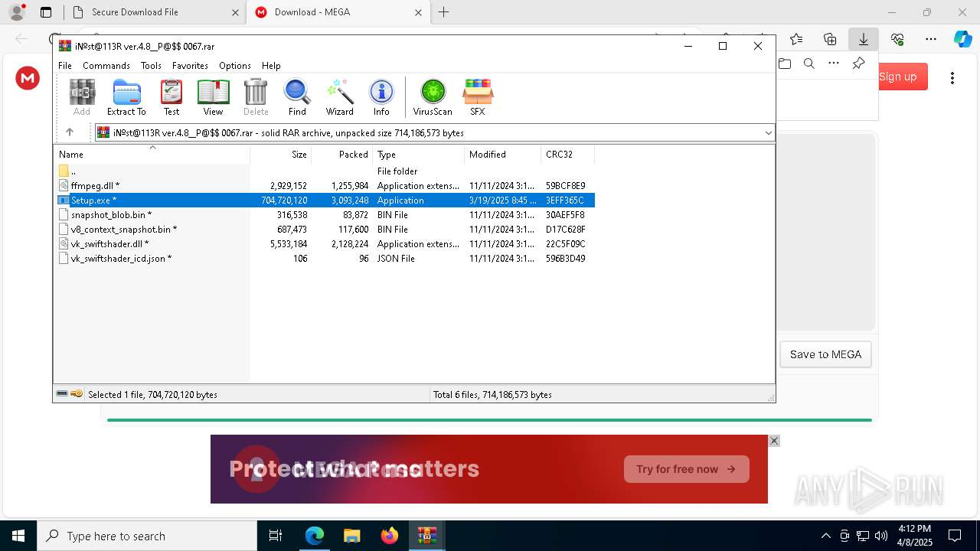The height and width of the screenshot is (551, 980).
Task: Open MEGA three-dot options menu
Action: point(952,77)
